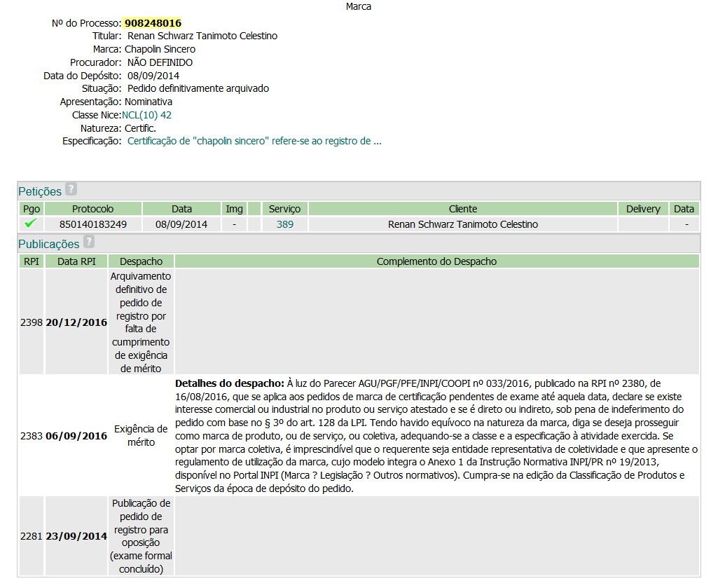Screen dimensions: 711x588
Task: Select petition date 08/09/2014 in table
Action: 181,224
